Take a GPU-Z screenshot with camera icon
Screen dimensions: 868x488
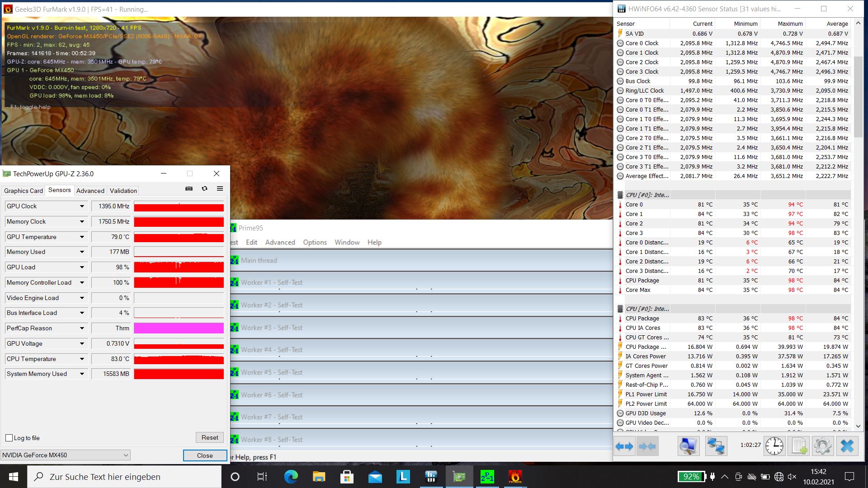click(189, 189)
